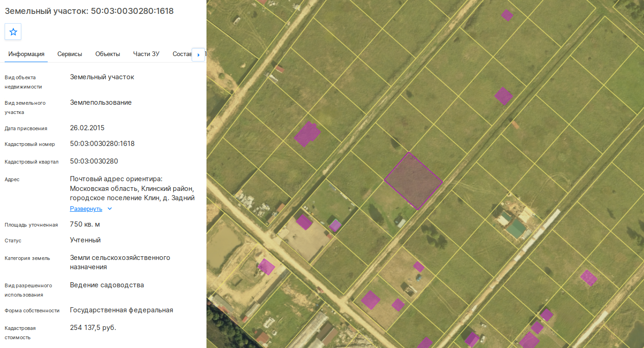
Task: Click the cadastral quarter 50:03:0030280 value
Action: coord(94,161)
